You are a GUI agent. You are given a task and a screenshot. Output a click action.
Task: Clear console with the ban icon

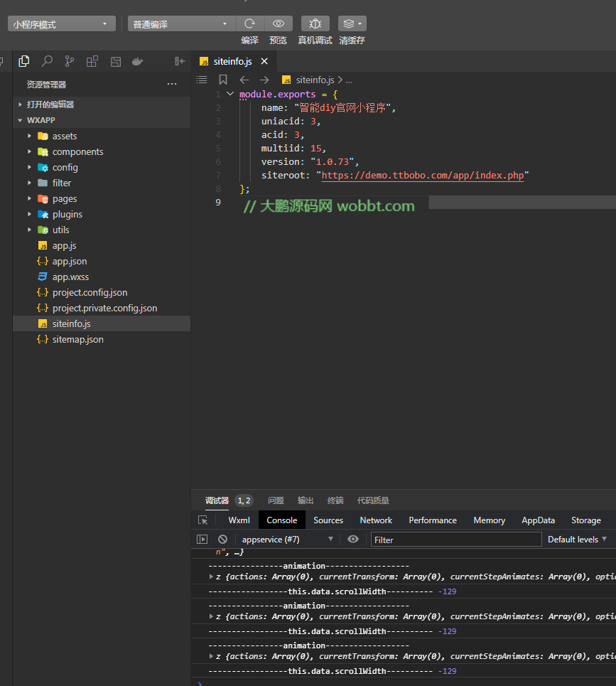pos(223,540)
